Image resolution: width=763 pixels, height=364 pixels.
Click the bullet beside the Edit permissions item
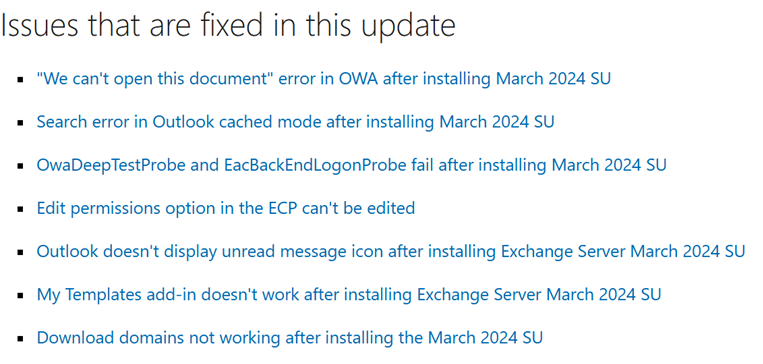tap(20, 209)
